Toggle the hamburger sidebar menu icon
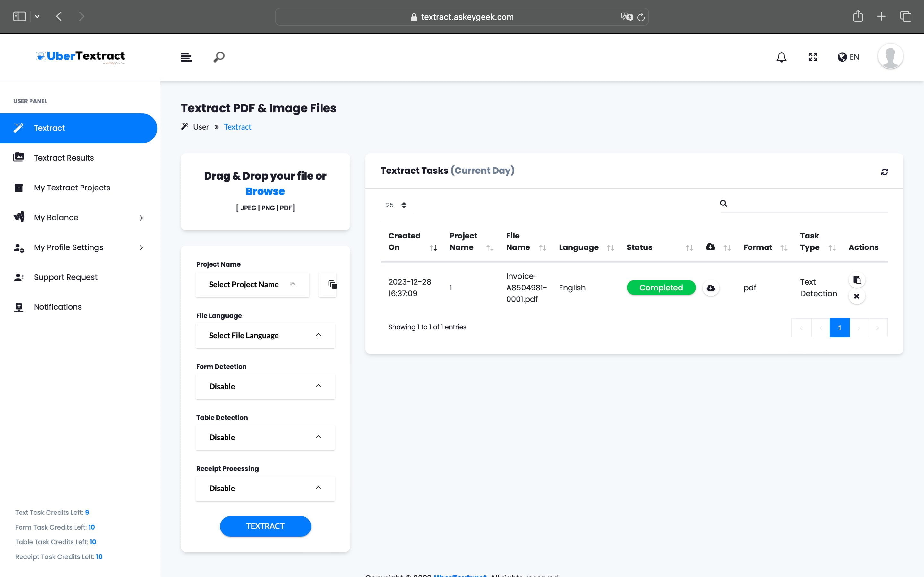924x577 pixels. 186,57
